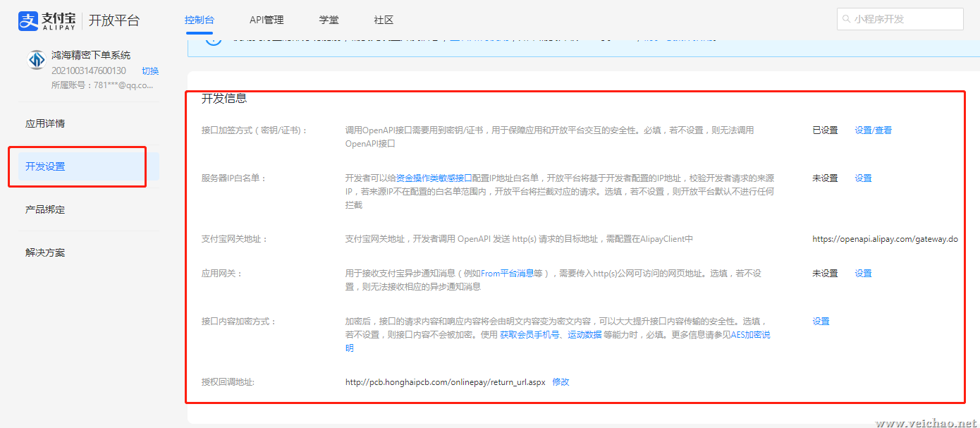Image resolution: width=980 pixels, height=428 pixels.
Task: Click 设置 for 应用网关
Action: pos(864,273)
